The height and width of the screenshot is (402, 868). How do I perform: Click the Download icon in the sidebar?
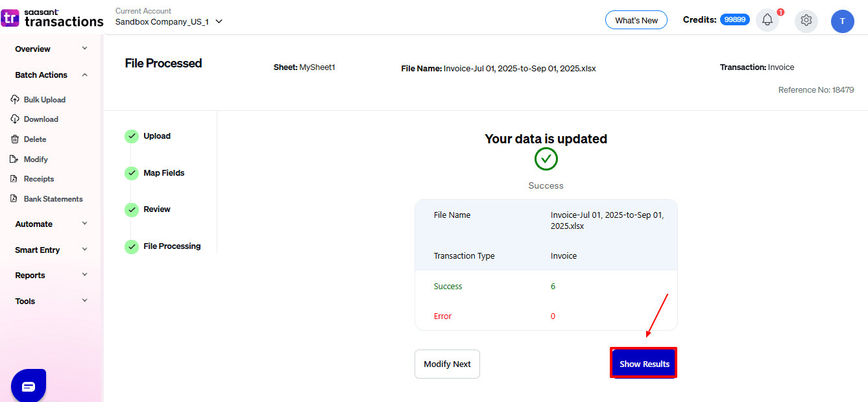[x=15, y=119]
